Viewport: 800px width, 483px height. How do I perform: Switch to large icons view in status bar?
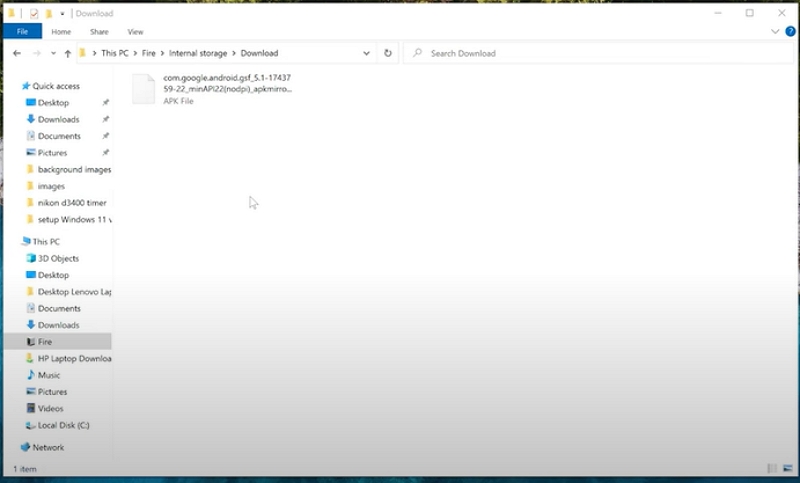(787, 468)
